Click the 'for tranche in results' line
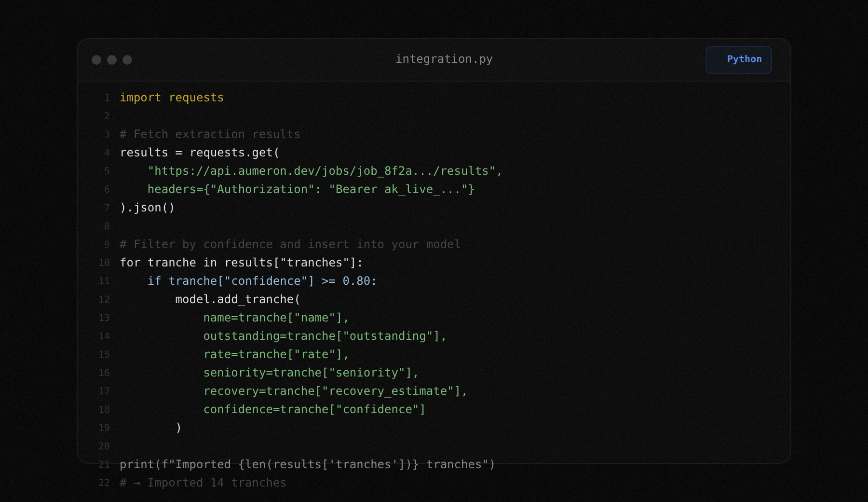Screen dimensions: 868x502 [241, 263]
